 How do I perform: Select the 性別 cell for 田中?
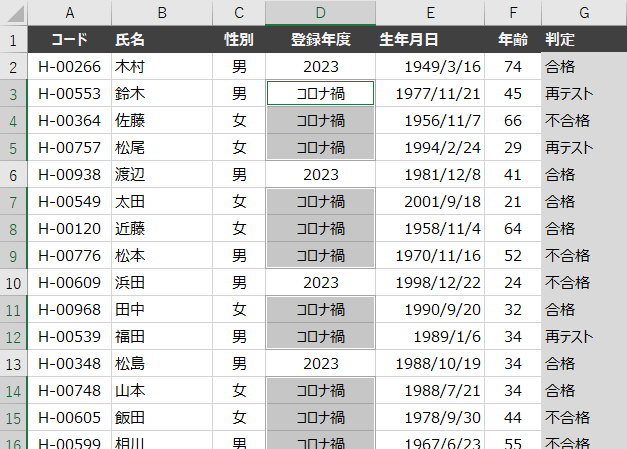coord(239,309)
